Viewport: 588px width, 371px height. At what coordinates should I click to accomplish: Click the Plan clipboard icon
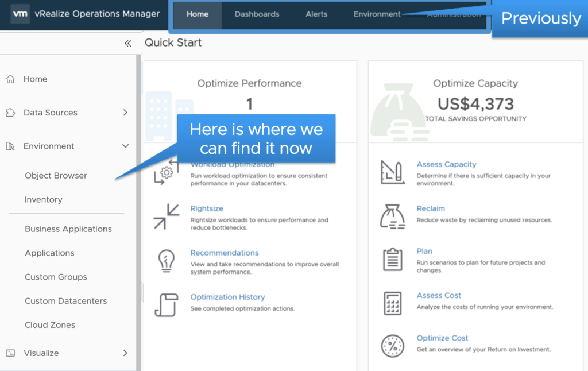tap(392, 259)
